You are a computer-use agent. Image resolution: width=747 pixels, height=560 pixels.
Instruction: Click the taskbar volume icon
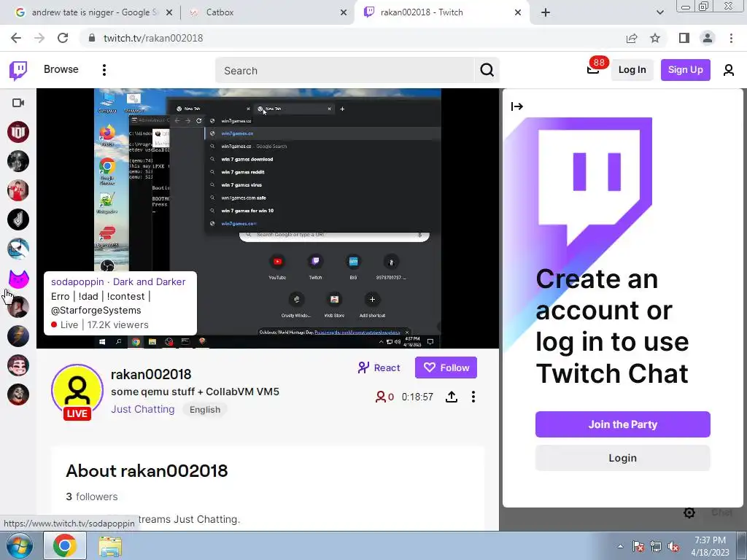[673, 547]
